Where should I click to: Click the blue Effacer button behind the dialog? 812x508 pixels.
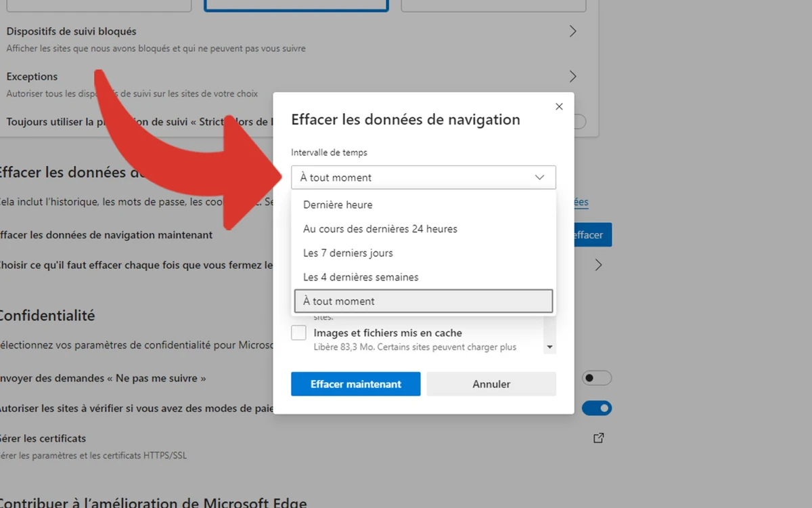591,235
